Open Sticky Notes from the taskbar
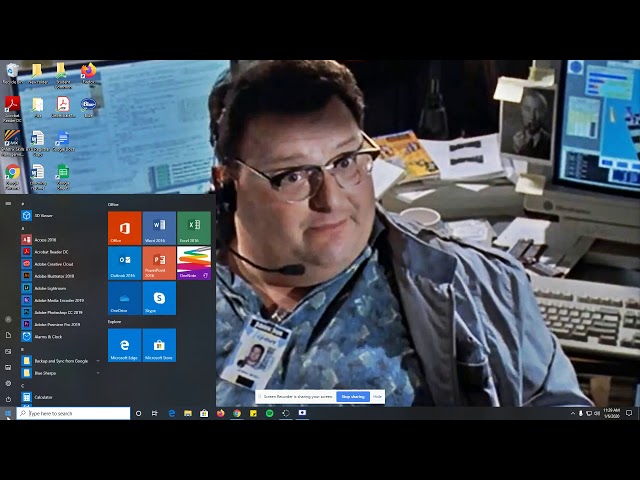The height and width of the screenshot is (480, 640). tap(253, 413)
